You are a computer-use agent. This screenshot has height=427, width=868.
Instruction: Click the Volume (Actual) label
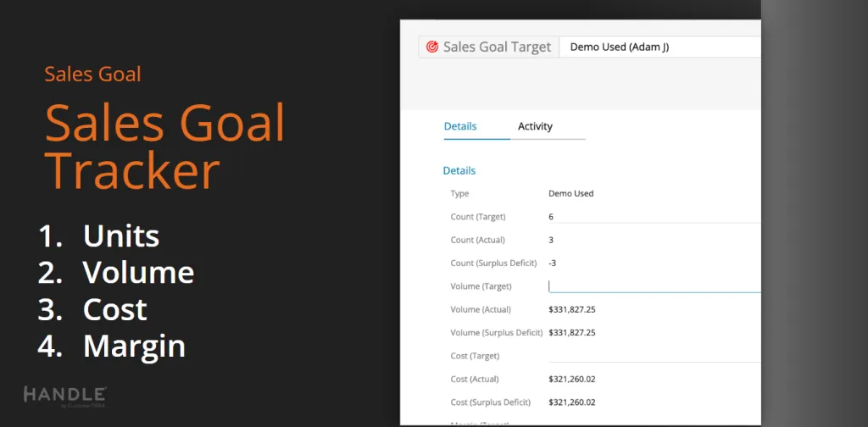click(481, 310)
